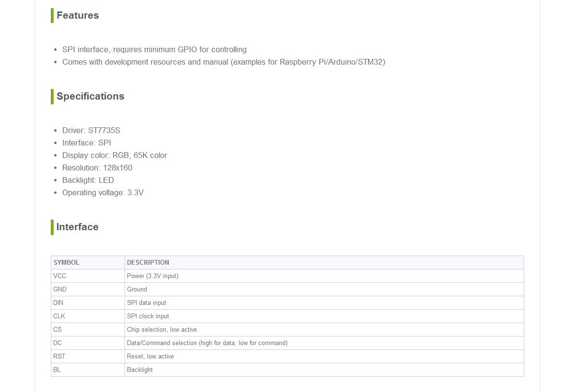The height and width of the screenshot is (392, 574).
Task: Select the DIN symbol table cell
Action: coord(58,302)
